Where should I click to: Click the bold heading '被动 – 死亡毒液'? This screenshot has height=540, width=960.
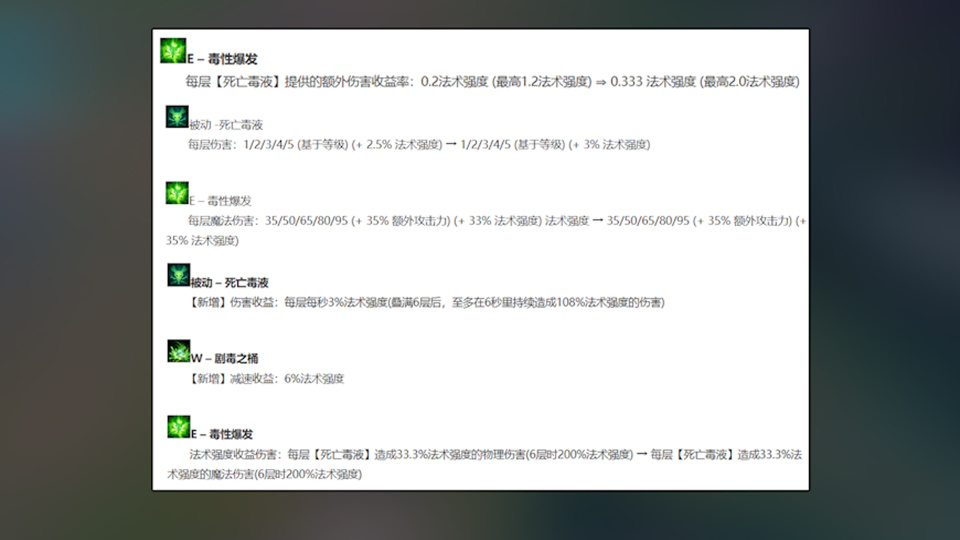click(x=230, y=282)
